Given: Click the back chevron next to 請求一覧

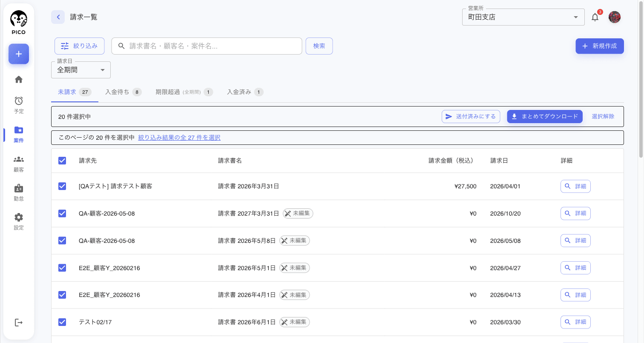Looking at the screenshot, I should click(x=58, y=17).
